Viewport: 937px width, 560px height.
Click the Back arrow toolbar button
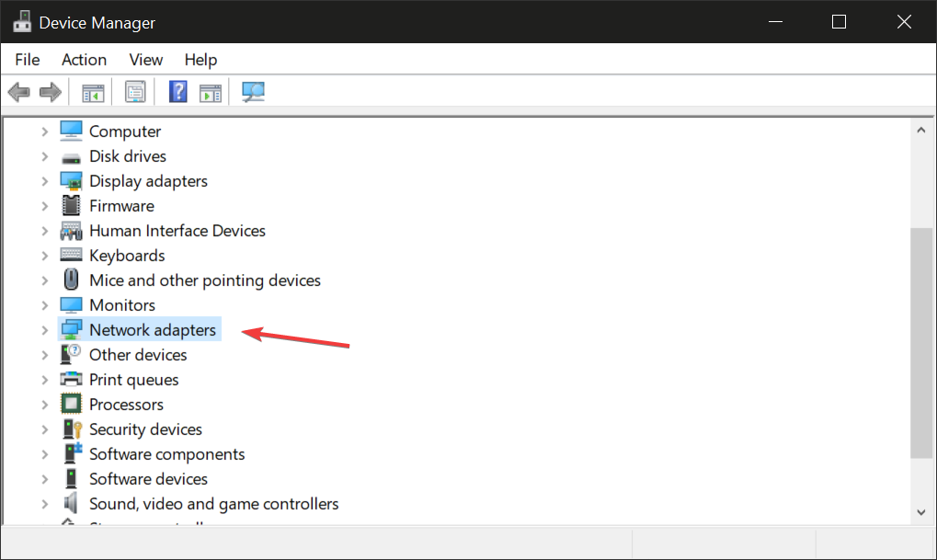(18, 92)
